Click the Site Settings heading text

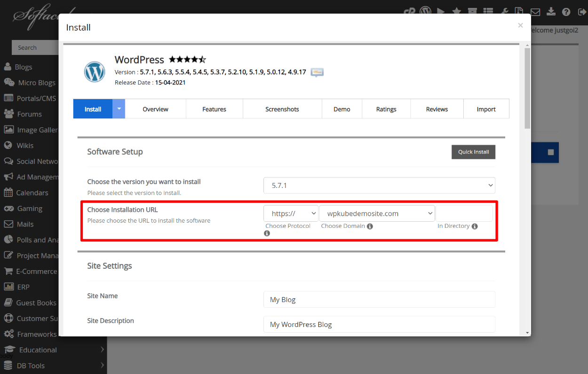110,266
